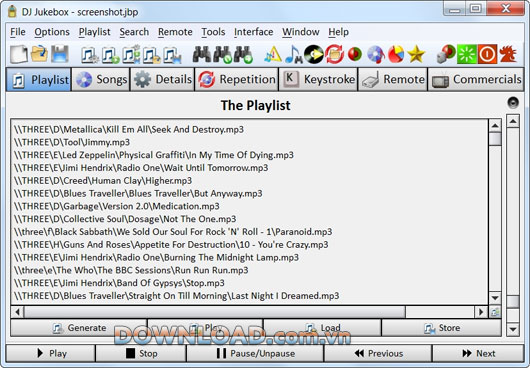
Task: Click the blank new file toolbar icon
Action: point(19,54)
